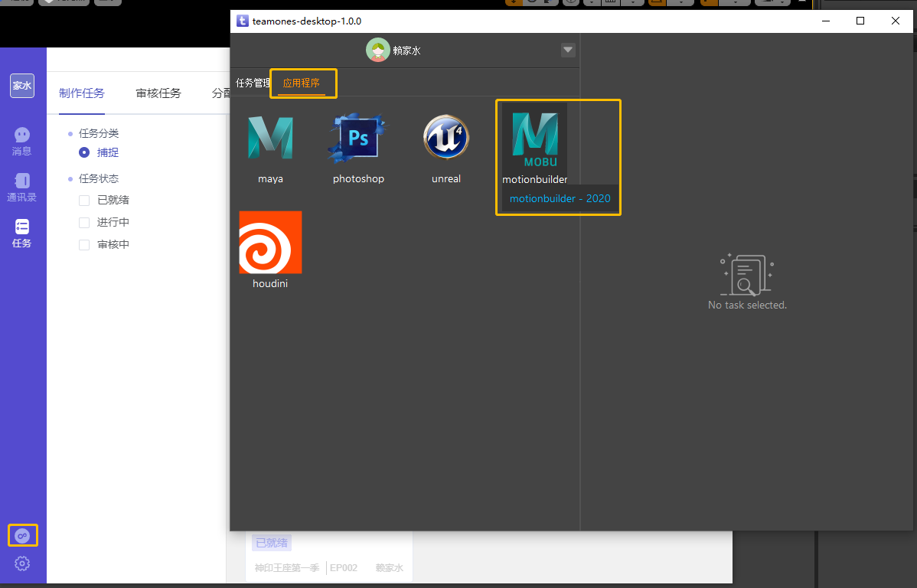Image resolution: width=917 pixels, height=588 pixels.
Task: Open the 通讯录 contacts sidebar icon
Action: pos(22,188)
